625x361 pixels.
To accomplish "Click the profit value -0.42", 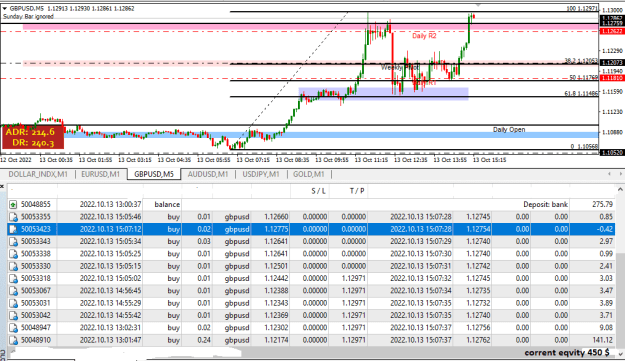I will [x=605, y=229].
